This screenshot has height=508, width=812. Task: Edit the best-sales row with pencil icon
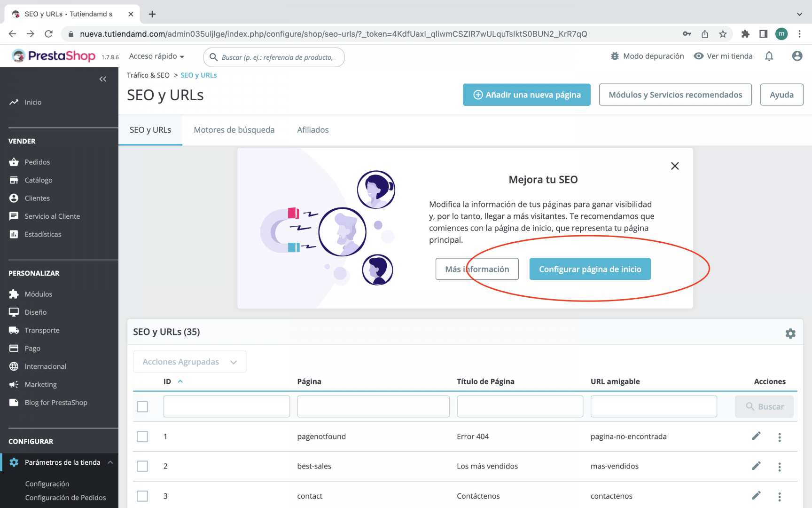756,466
